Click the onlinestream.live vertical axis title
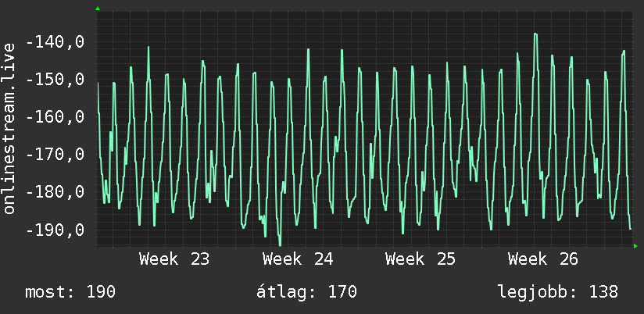Screen dimensions: 644x314 9,128
